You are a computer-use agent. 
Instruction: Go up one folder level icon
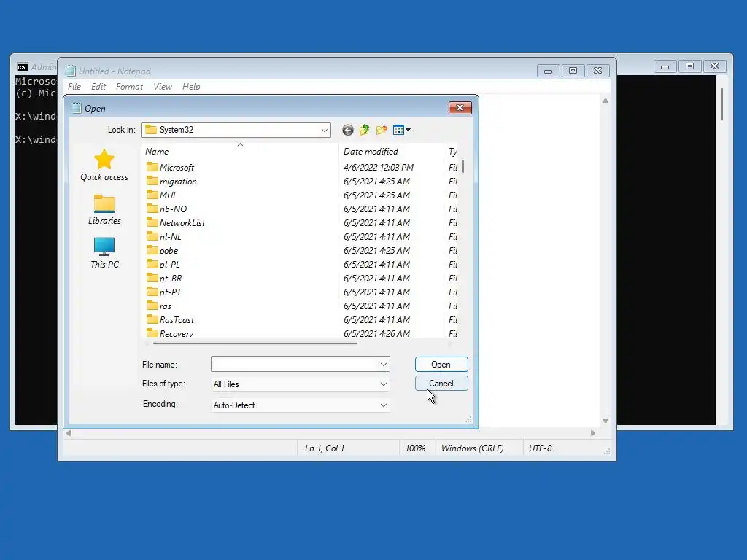click(x=365, y=130)
